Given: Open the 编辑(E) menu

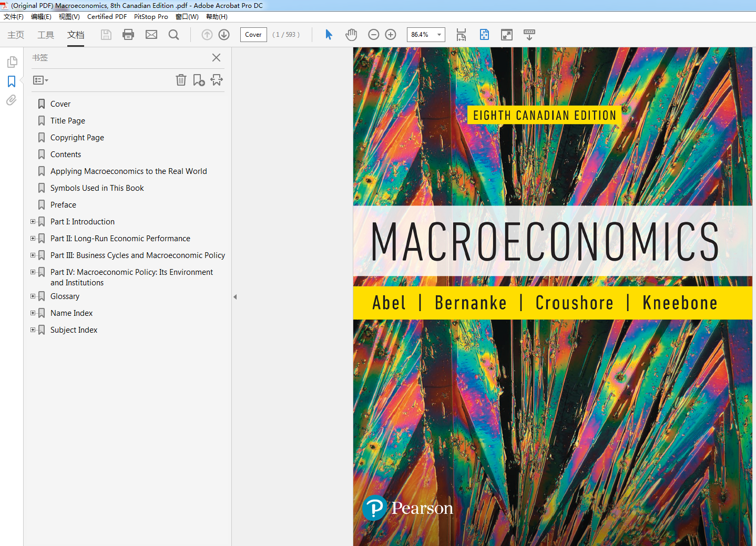Looking at the screenshot, I should [x=41, y=17].
